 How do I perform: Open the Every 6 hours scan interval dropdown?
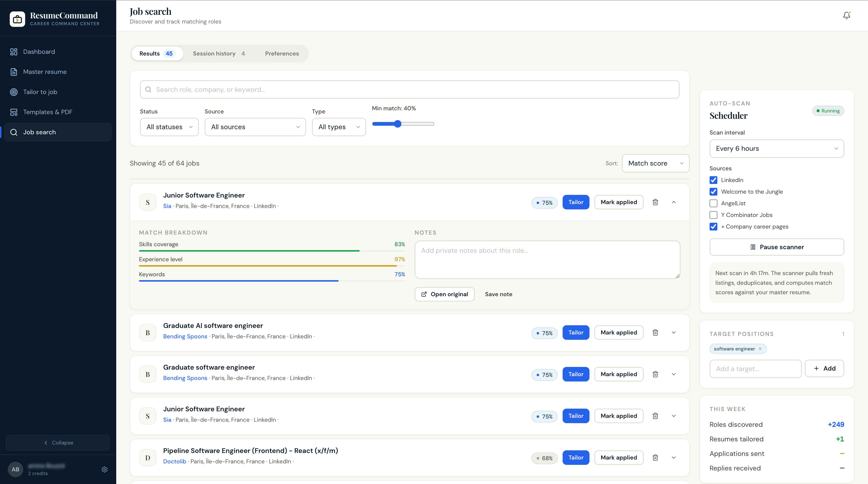coord(776,148)
